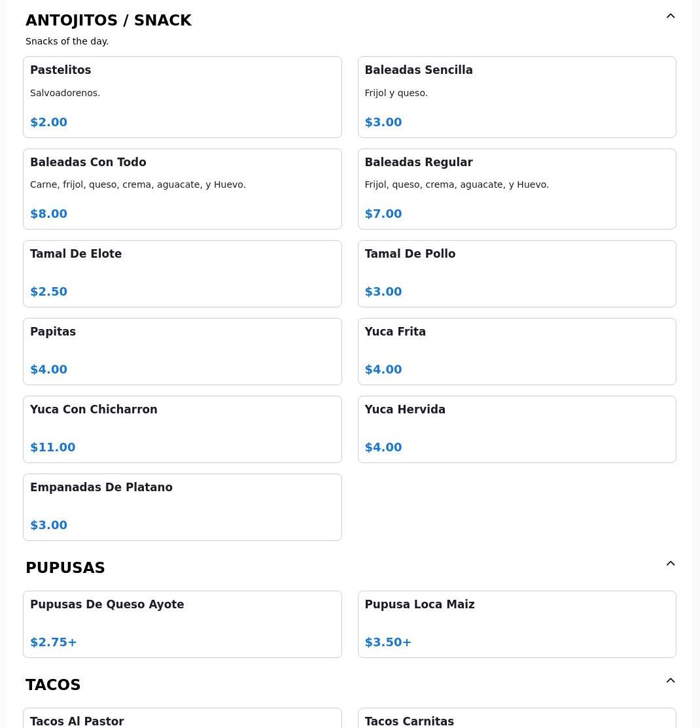The image size is (700, 728).
Task: Collapse the Tacos section chevron
Action: click(x=671, y=681)
